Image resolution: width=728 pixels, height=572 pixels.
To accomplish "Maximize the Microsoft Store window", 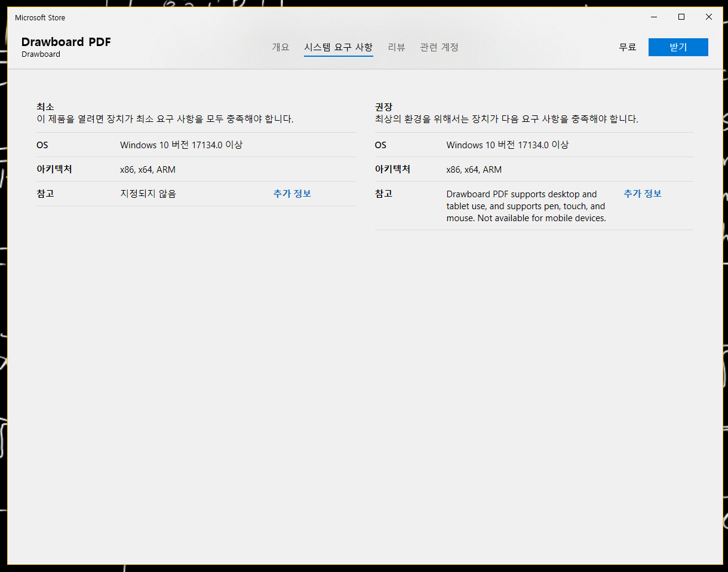I will tap(681, 17).
